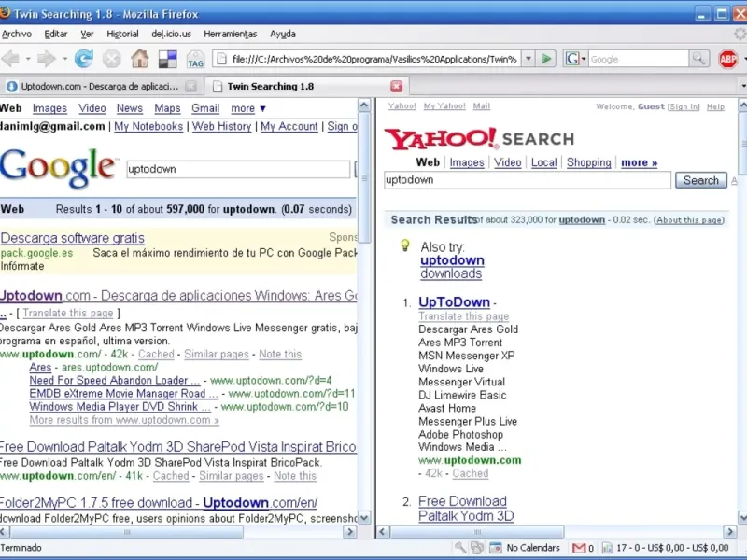
Task: Click Translate this page in Yahoo result
Action: (463, 316)
